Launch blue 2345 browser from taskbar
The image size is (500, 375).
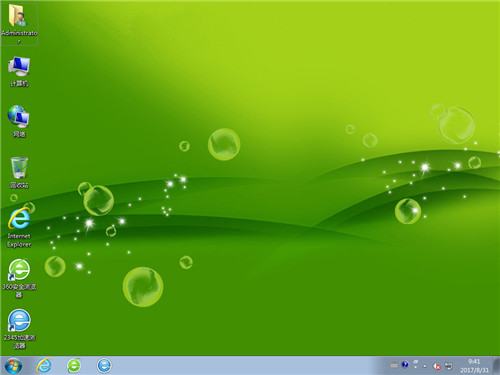point(104,366)
